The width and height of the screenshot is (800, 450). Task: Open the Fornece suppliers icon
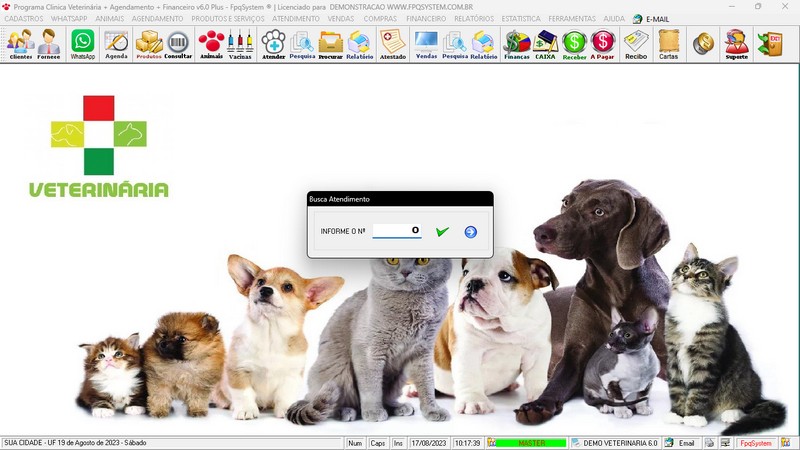pyautogui.click(x=49, y=44)
